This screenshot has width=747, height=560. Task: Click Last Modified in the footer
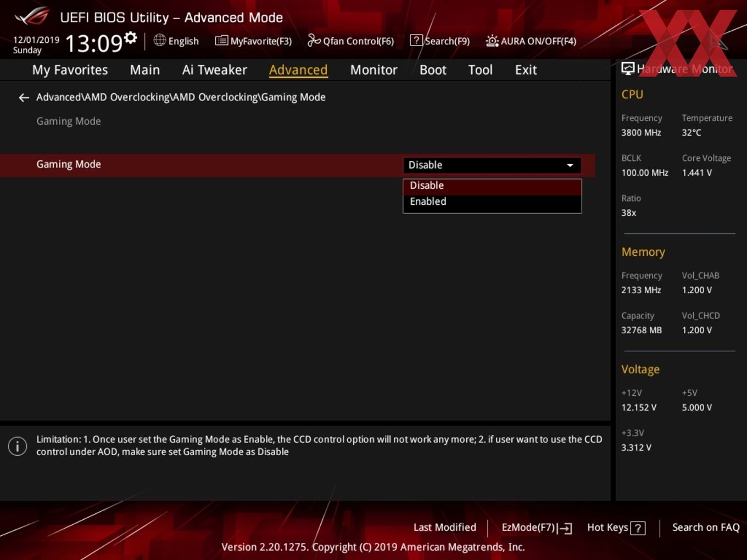pos(444,528)
